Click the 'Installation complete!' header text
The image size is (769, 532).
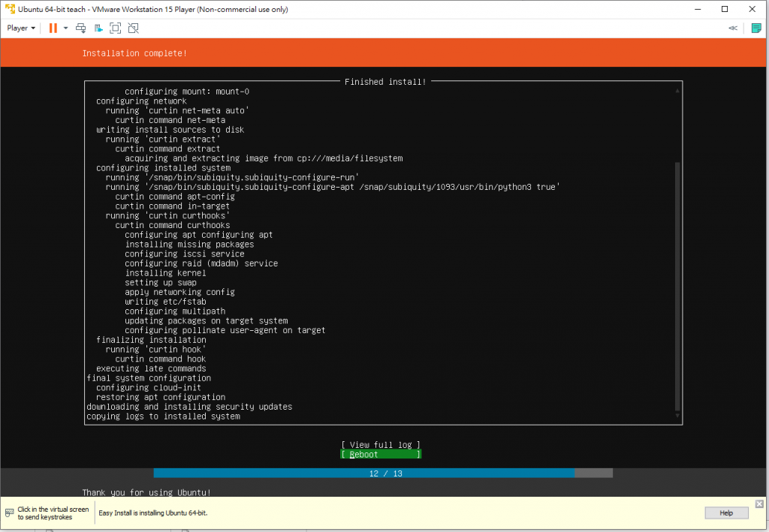134,53
